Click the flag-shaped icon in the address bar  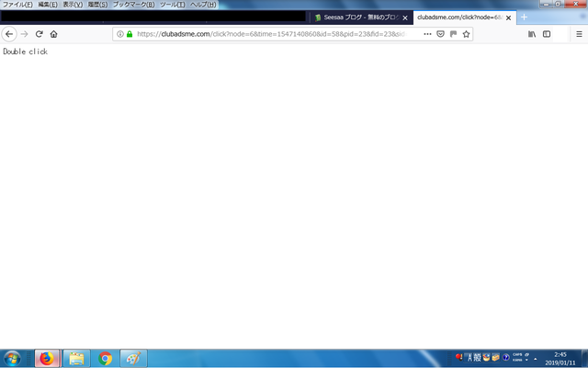click(453, 34)
